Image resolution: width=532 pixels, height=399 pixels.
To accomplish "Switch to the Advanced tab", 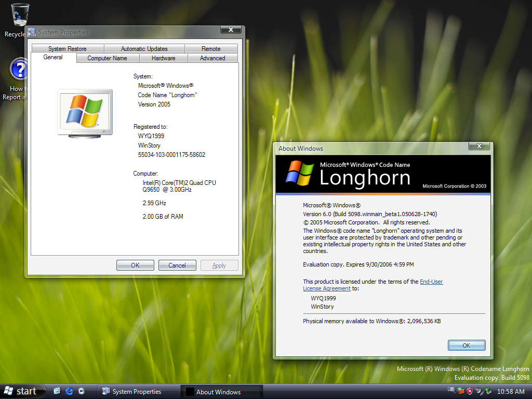I will click(x=212, y=58).
